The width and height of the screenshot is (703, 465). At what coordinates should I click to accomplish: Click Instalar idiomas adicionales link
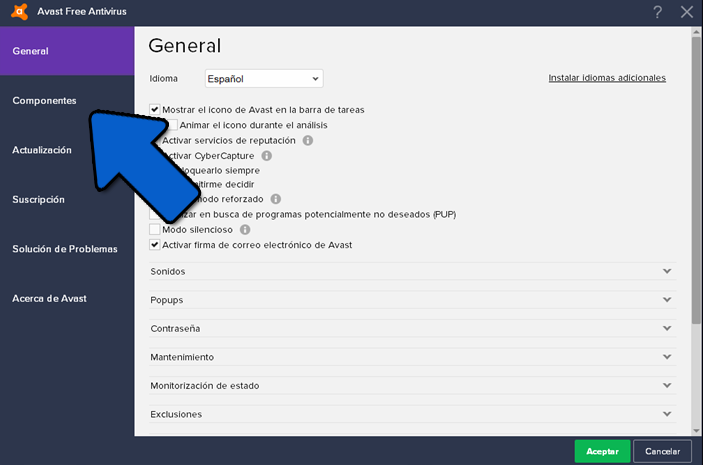tap(607, 78)
